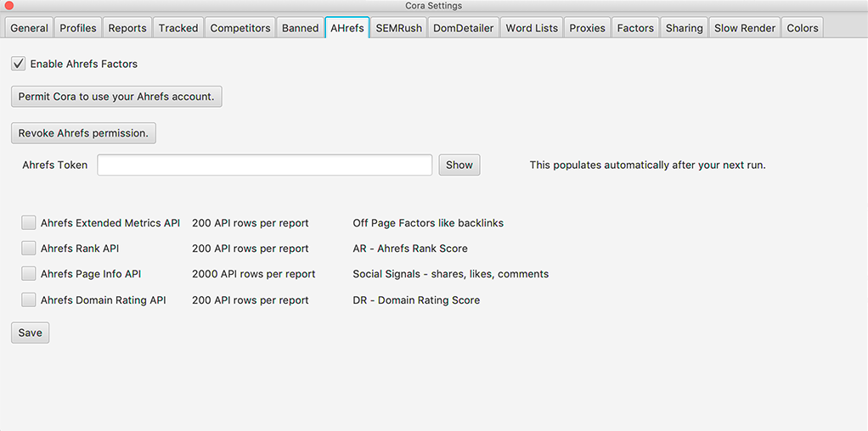The width and height of the screenshot is (868, 431).
Task: Switch to the SEMRush tab
Action: (x=398, y=28)
